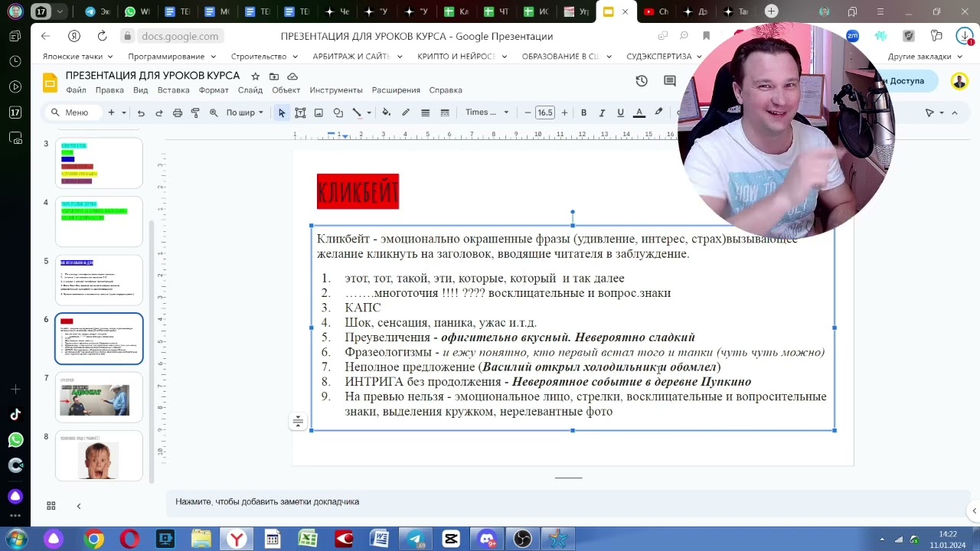
Task: Open the Правка menu
Action: pyautogui.click(x=109, y=90)
